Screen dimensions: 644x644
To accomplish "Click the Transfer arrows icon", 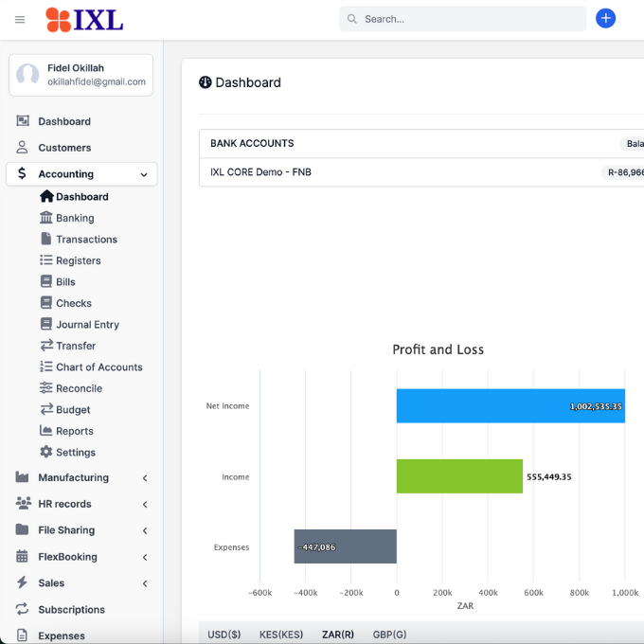I will coord(46,346).
